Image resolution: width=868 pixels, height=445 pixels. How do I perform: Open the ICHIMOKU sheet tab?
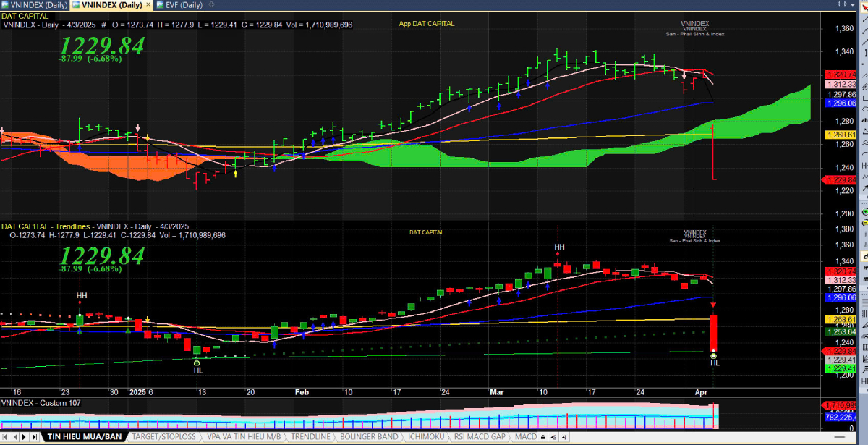pos(425,437)
